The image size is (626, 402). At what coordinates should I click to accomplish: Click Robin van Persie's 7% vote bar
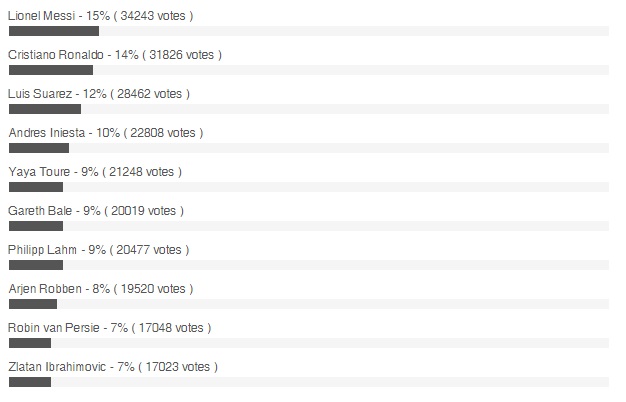tap(29, 343)
